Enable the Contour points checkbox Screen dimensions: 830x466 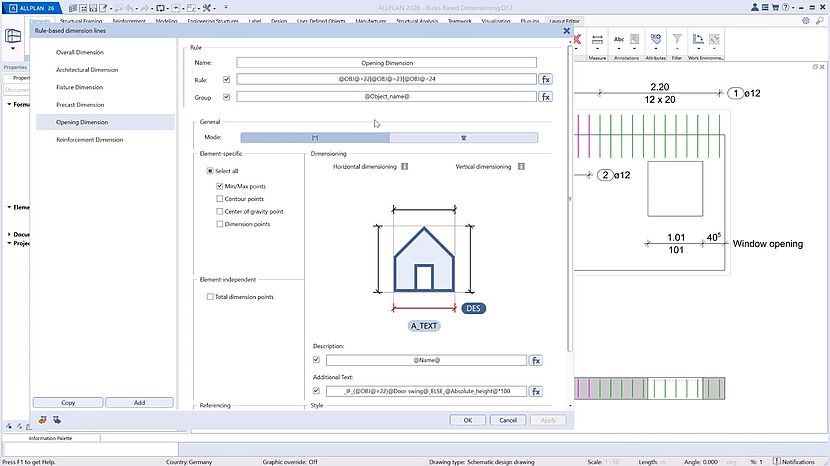[220, 199]
